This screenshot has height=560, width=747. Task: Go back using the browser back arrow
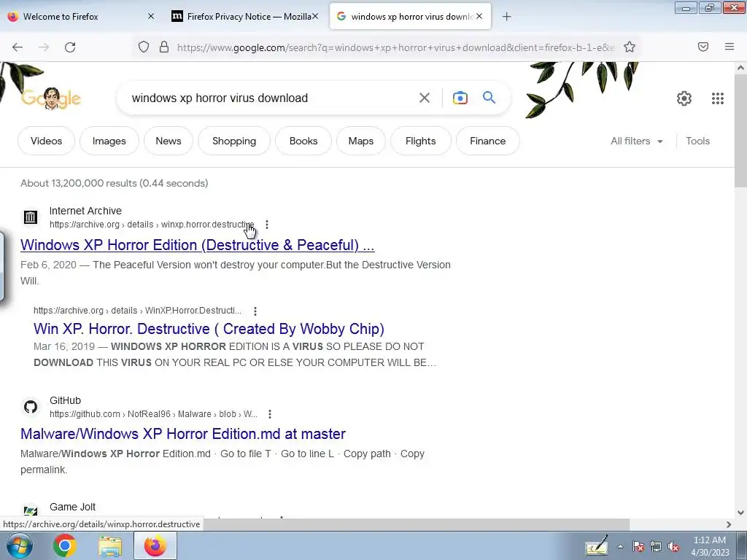tap(18, 47)
